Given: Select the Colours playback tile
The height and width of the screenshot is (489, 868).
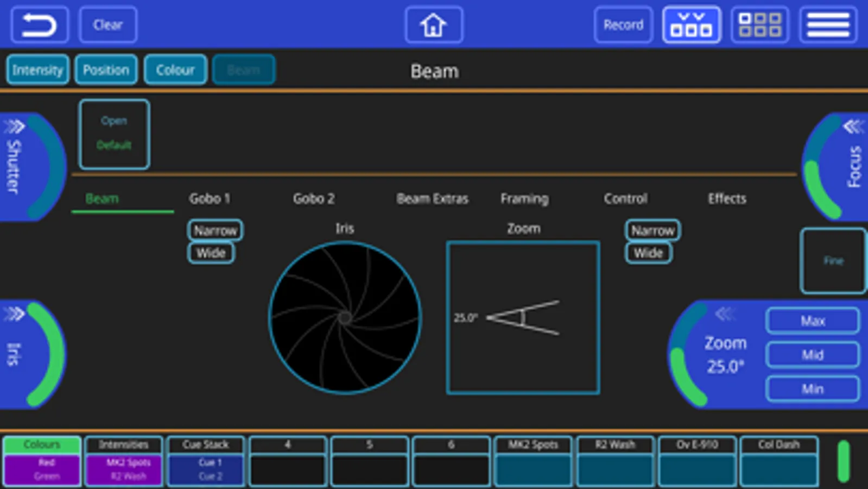Looking at the screenshot, I should pos(42,461).
